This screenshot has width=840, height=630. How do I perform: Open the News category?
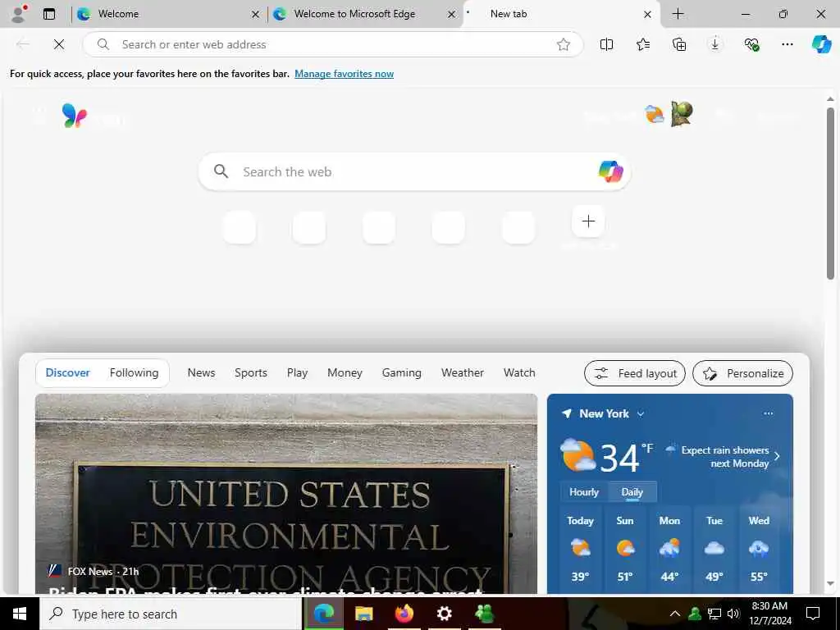point(202,373)
